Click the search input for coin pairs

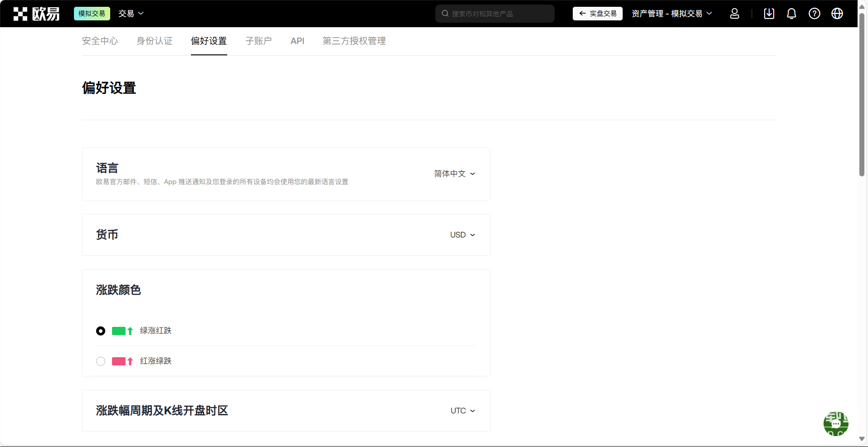499,14
